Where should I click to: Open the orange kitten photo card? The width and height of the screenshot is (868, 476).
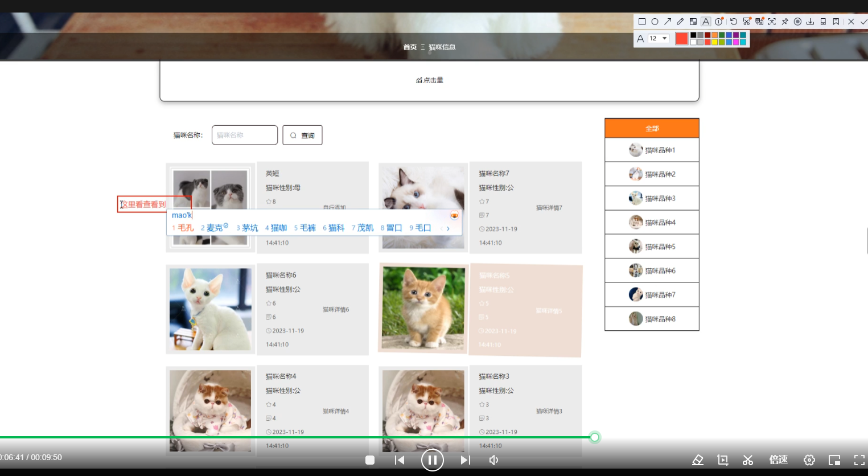pos(423,308)
